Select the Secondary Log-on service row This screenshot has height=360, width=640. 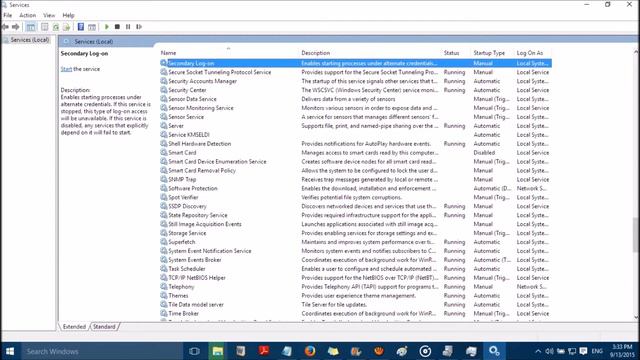coord(355,63)
